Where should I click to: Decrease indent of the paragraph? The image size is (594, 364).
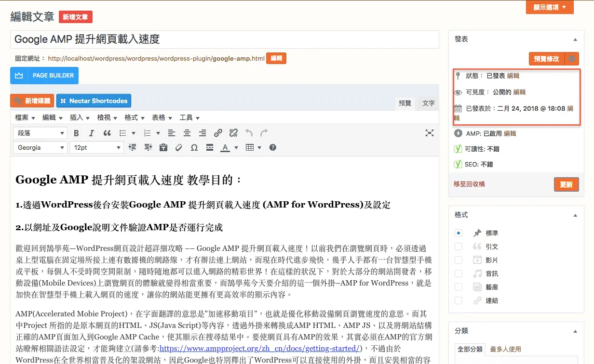pyautogui.click(x=132, y=148)
